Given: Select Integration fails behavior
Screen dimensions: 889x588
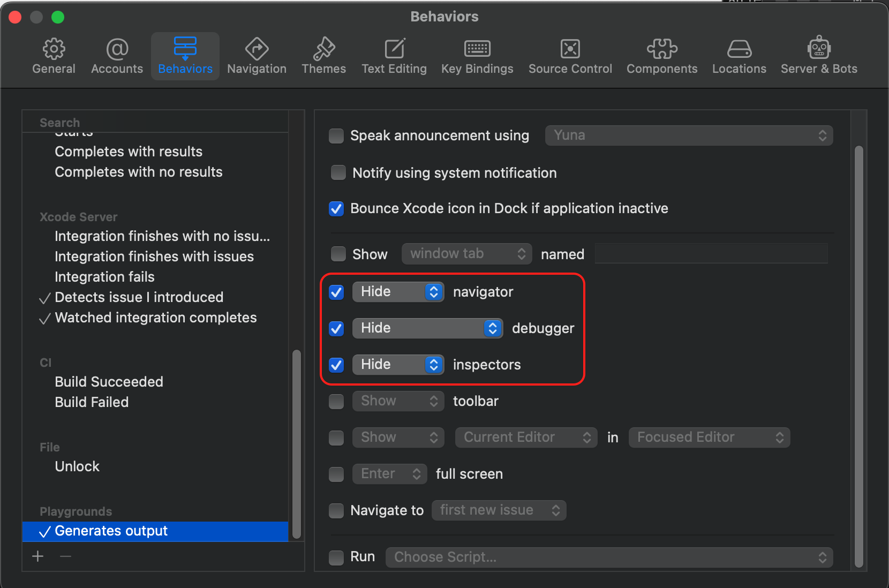Looking at the screenshot, I should click(x=104, y=277).
